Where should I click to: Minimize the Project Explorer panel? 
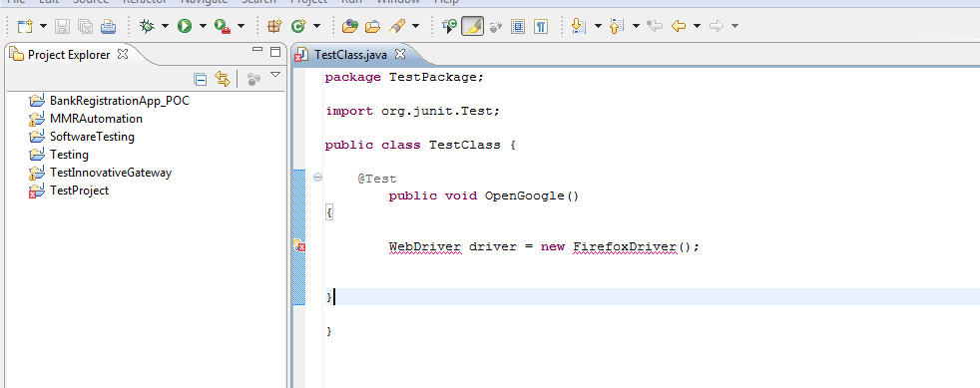(x=256, y=49)
